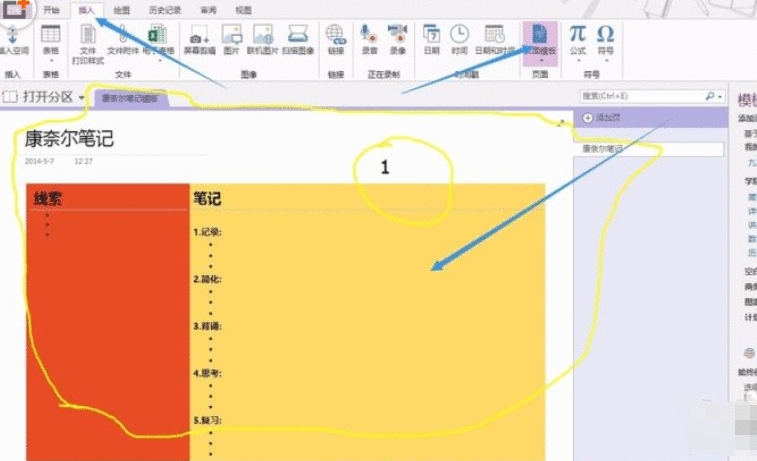Select the 康奈尔笔记模板 section tab
Image resolution: width=757 pixels, height=461 pixels.
pos(130,98)
